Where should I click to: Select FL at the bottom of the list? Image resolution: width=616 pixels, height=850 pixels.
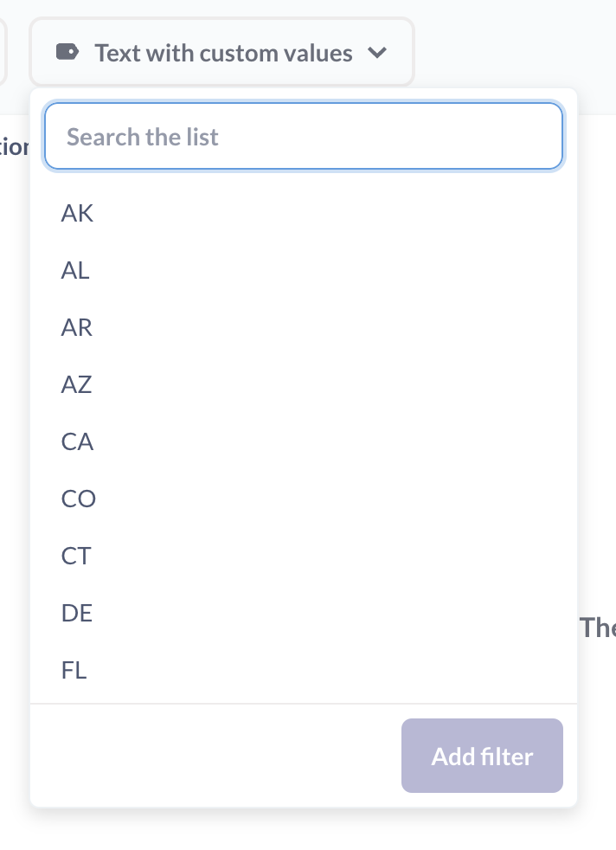[74, 670]
